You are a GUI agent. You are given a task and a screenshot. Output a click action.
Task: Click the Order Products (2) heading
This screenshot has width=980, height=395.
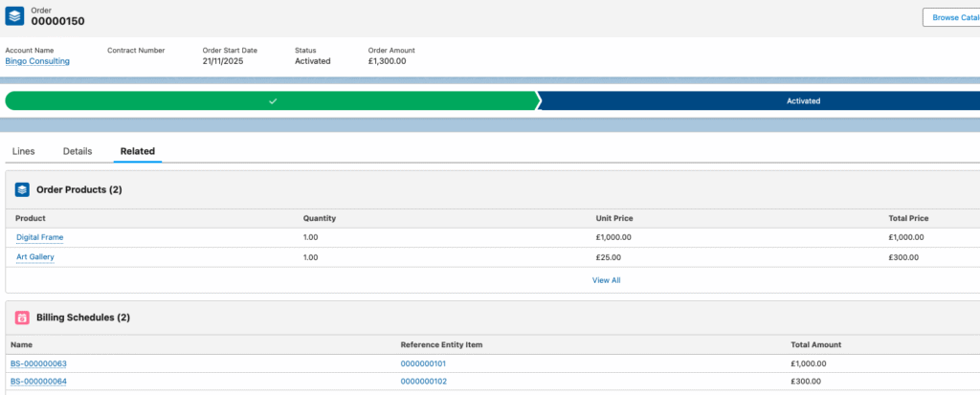click(x=78, y=189)
